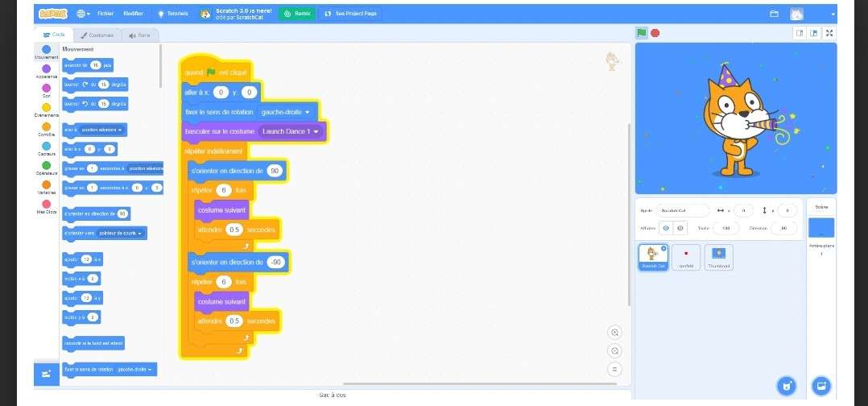Click the workspace horizontal scrollbar
868x406 pixels.
coord(479,383)
